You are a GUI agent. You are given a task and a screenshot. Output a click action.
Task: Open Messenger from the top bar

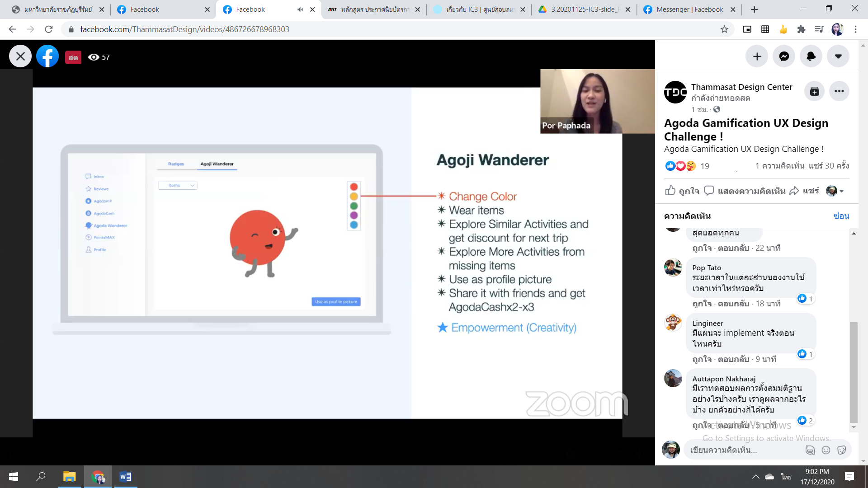[784, 56]
